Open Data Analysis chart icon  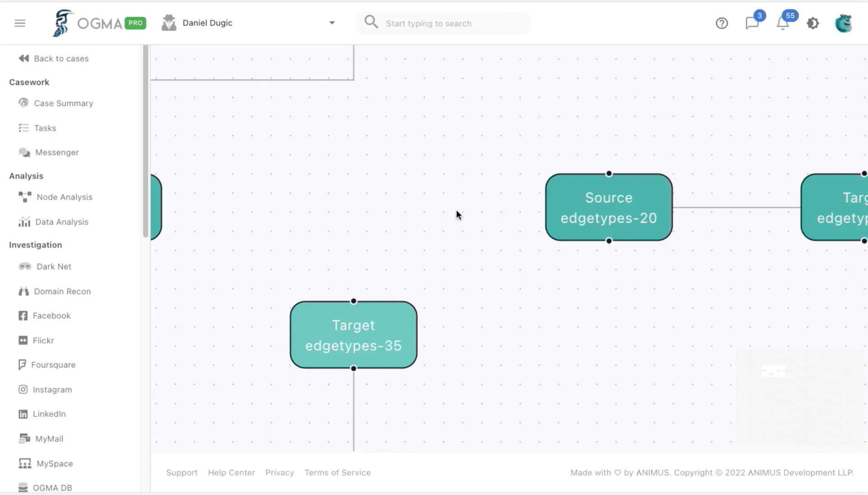pos(24,222)
